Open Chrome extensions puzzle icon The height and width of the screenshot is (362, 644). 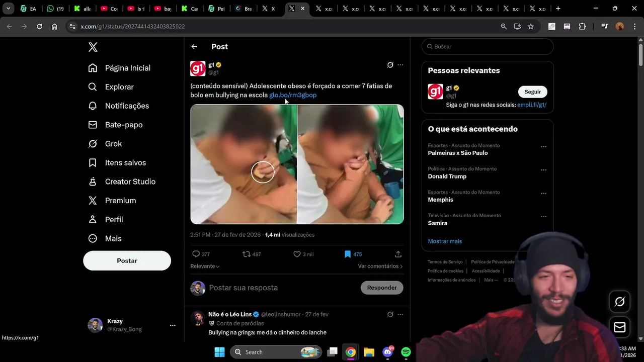[x=582, y=27]
